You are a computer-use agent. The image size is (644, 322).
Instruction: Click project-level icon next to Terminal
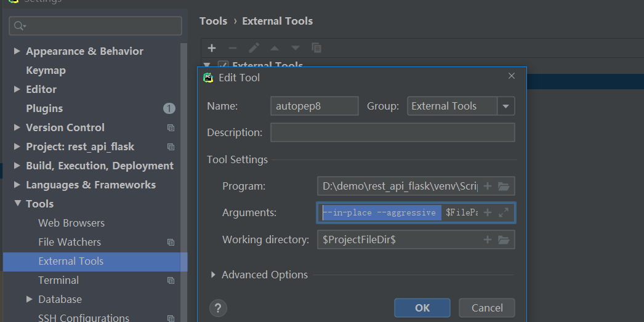tap(171, 281)
